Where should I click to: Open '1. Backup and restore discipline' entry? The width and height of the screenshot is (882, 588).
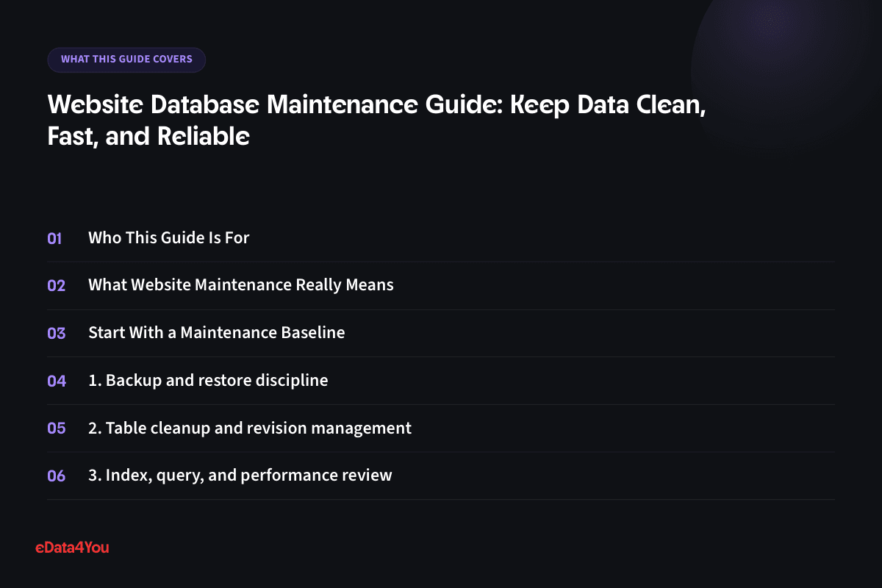tap(208, 381)
